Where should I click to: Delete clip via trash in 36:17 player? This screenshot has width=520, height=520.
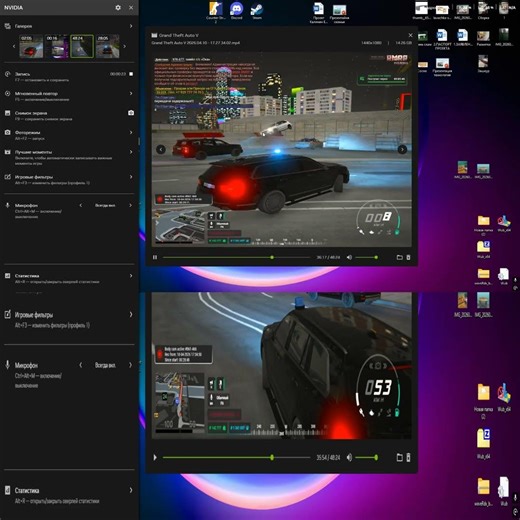[x=409, y=257]
